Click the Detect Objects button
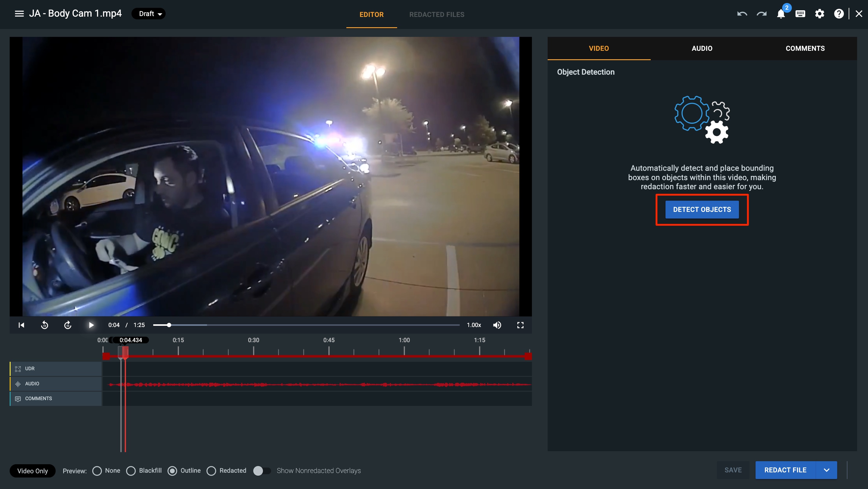Image resolution: width=868 pixels, height=489 pixels. [702, 209]
